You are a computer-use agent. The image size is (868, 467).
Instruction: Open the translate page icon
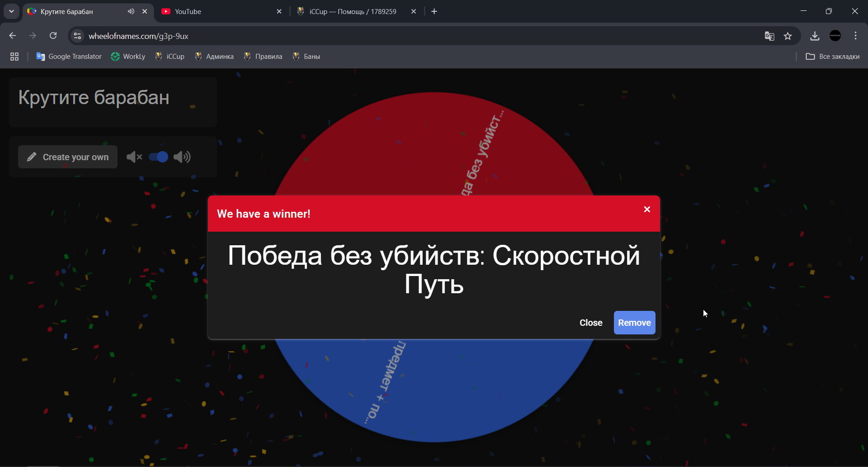coord(769,36)
